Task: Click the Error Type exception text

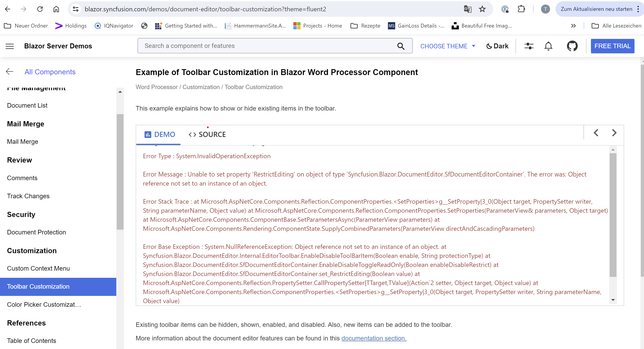Action: pyautogui.click(x=207, y=156)
